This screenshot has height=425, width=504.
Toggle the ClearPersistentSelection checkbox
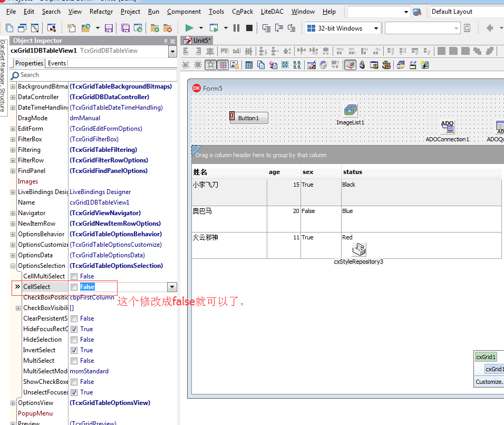(x=74, y=318)
